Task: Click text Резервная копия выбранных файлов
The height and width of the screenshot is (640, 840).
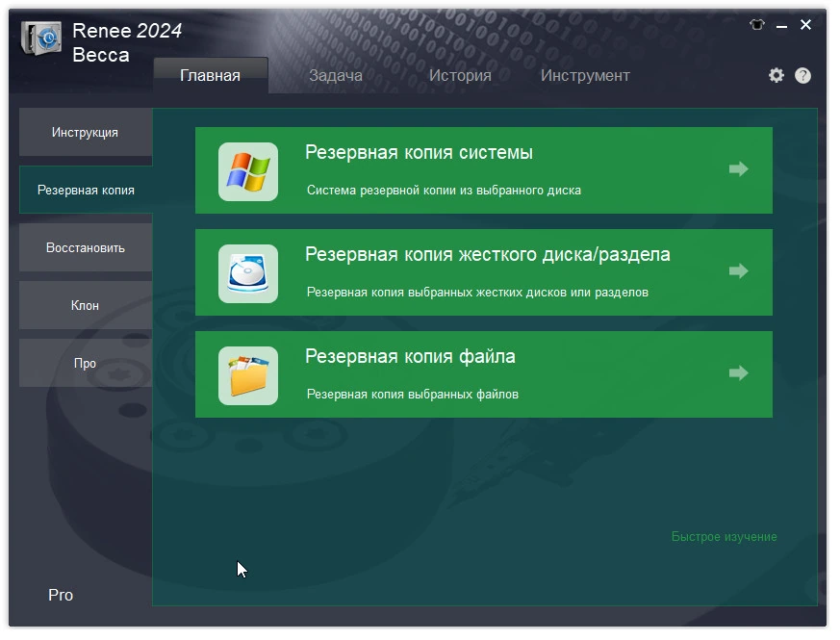Action: (x=413, y=394)
